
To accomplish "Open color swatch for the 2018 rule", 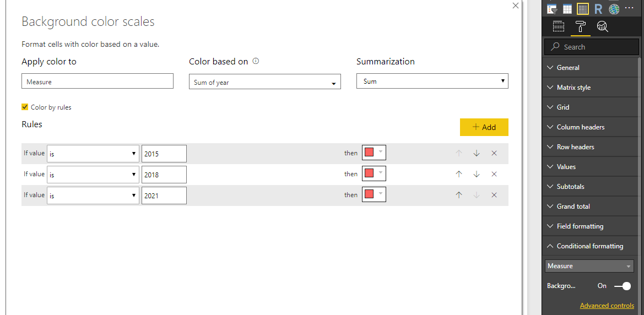I will [374, 173].
